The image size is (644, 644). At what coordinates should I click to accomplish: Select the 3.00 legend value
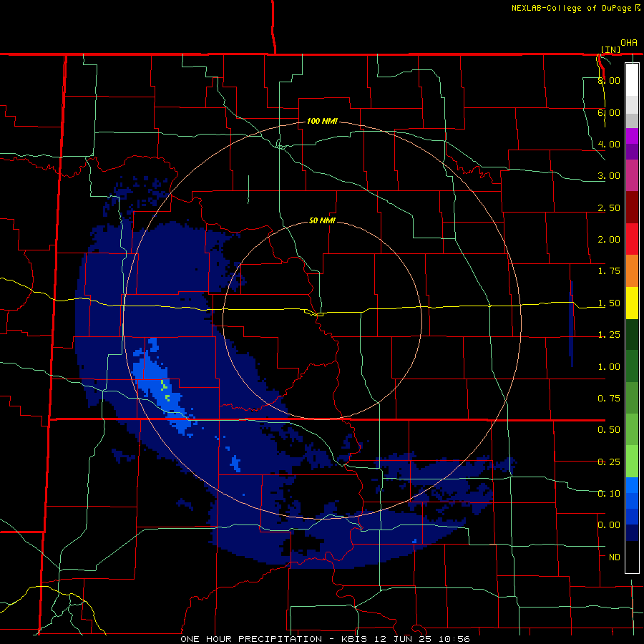click(x=609, y=176)
